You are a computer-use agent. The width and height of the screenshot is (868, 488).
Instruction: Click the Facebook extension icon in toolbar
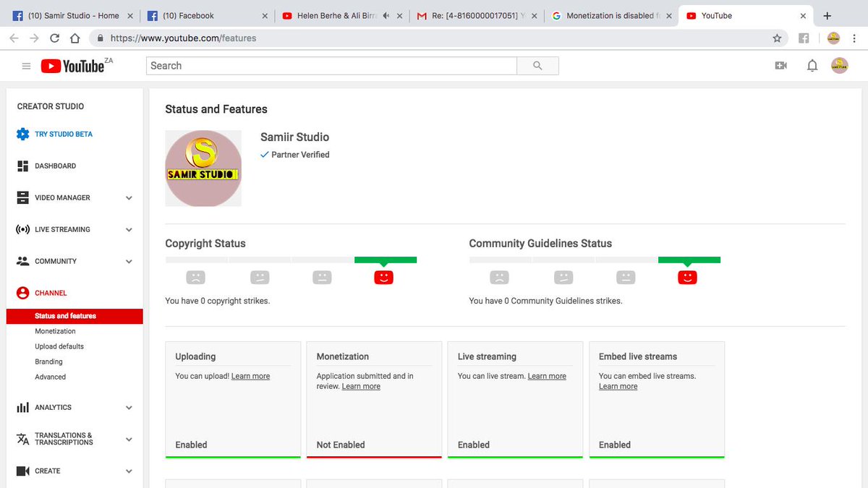click(804, 38)
